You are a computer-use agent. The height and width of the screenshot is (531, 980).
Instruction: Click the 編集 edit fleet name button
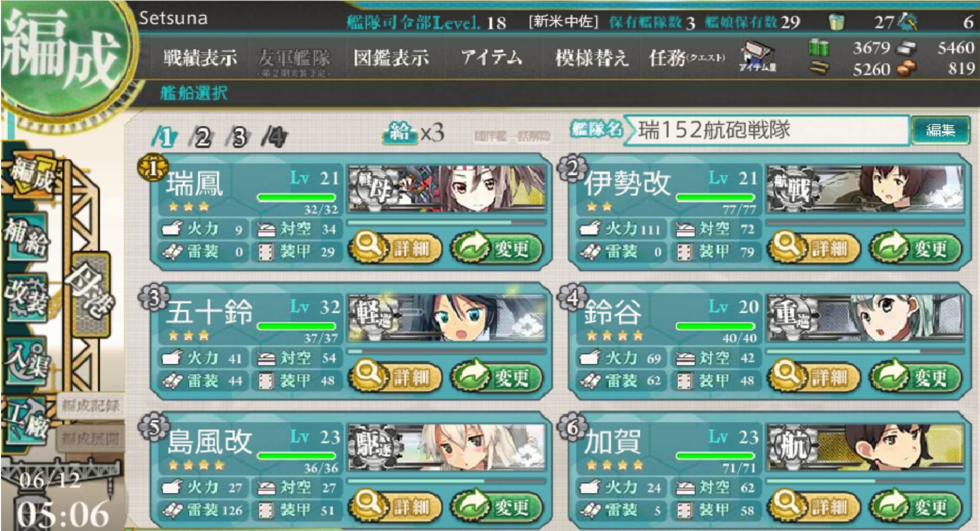[x=940, y=130]
